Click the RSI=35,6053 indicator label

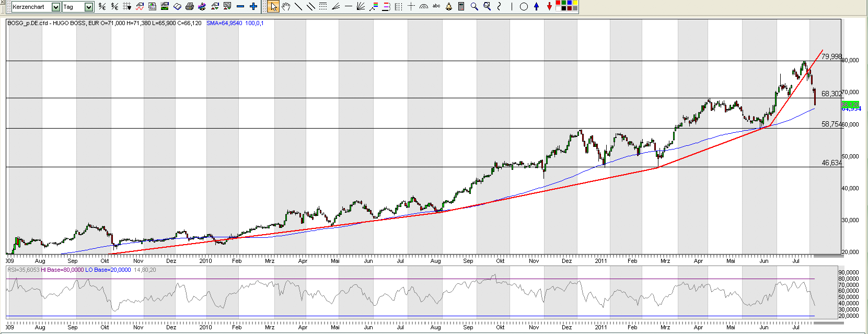(23, 270)
